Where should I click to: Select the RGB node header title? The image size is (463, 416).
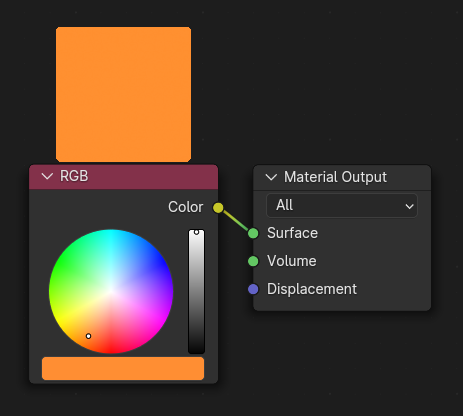point(74,176)
